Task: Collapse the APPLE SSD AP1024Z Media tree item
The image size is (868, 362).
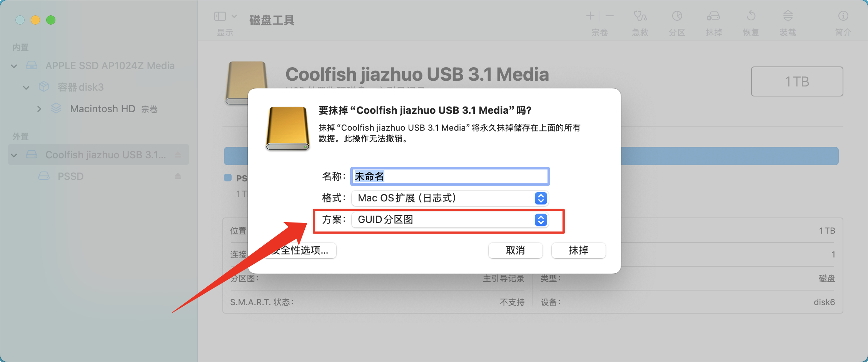Action: pyautogui.click(x=14, y=66)
